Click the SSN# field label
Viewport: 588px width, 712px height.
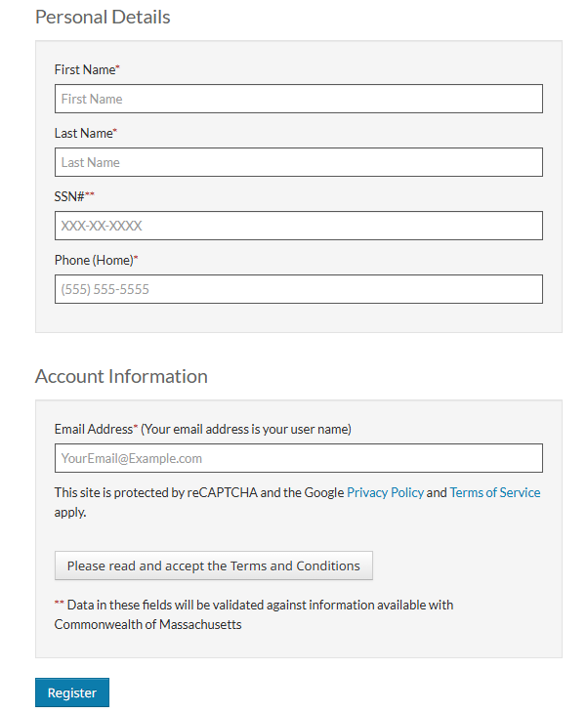(69, 196)
